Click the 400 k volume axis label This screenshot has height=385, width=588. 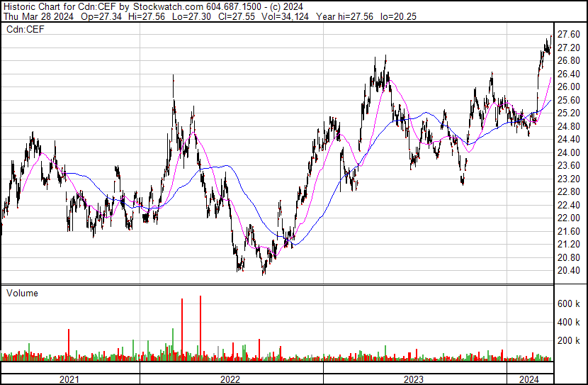(569, 322)
